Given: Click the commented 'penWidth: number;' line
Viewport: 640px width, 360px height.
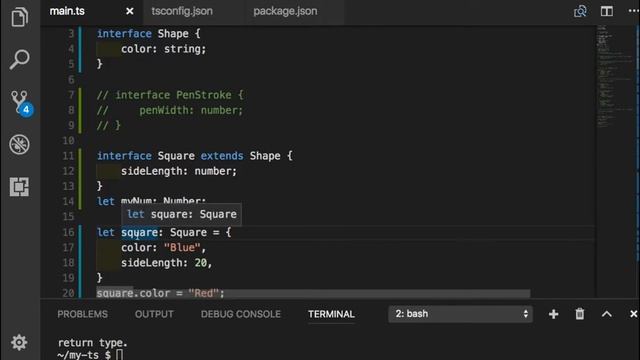Looking at the screenshot, I should tap(170, 110).
